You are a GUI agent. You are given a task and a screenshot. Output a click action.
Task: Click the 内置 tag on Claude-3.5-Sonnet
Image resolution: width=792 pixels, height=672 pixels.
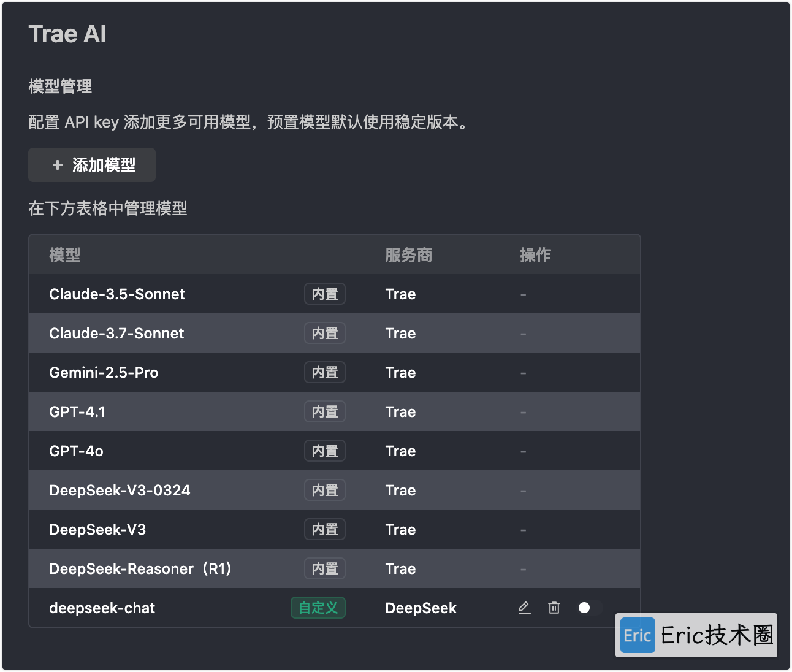[x=325, y=294]
